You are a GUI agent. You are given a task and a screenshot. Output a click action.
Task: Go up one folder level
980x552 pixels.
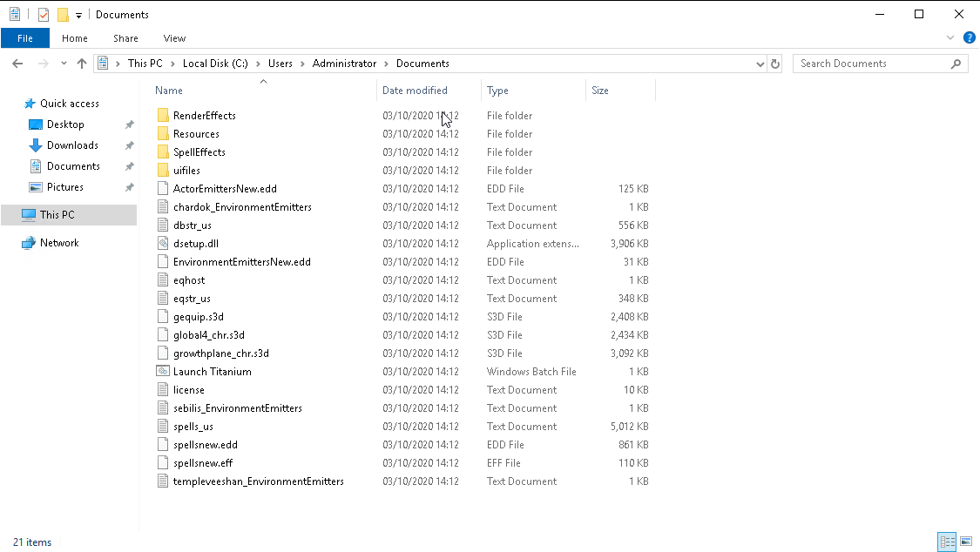(x=81, y=64)
